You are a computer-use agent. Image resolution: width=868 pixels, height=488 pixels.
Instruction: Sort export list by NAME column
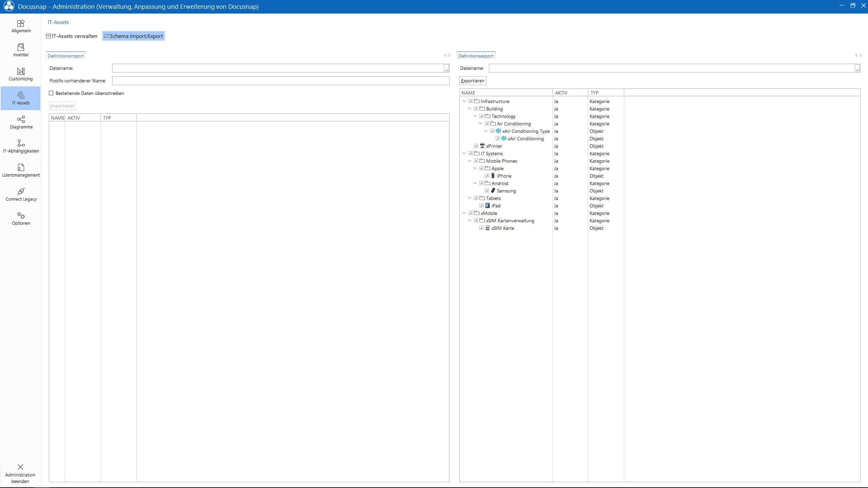pos(506,93)
